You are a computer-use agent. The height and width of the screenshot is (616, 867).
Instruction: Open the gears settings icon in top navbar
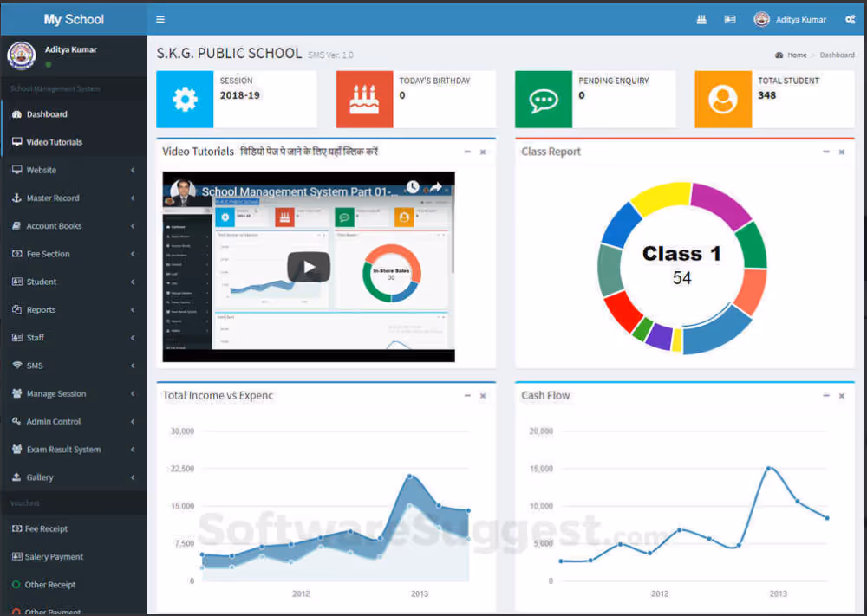(850, 19)
